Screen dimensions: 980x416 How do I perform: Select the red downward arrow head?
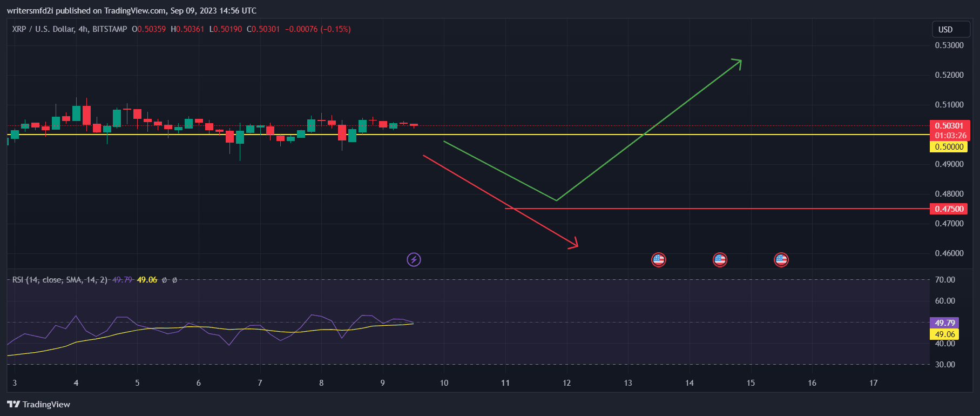coord(573,244)
